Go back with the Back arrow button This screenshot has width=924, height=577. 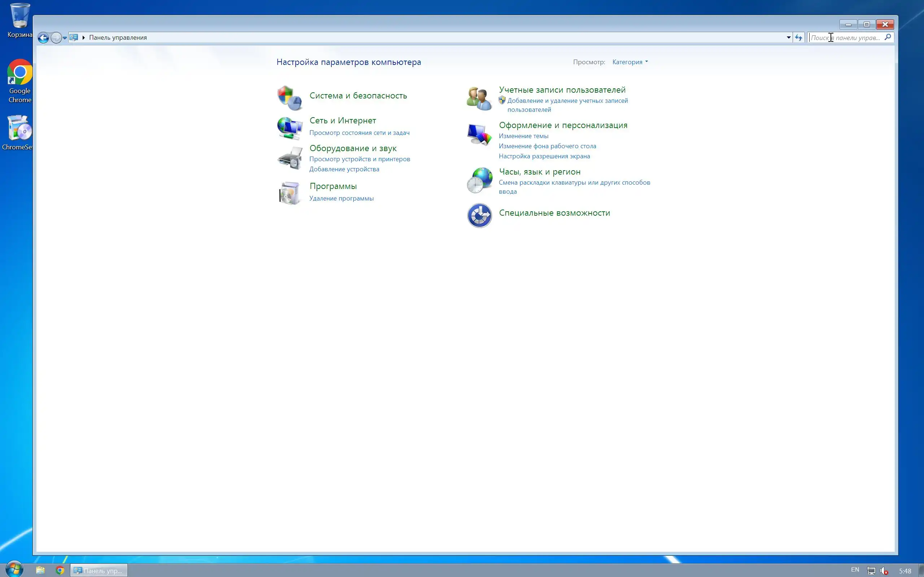(x=43, y=38)
